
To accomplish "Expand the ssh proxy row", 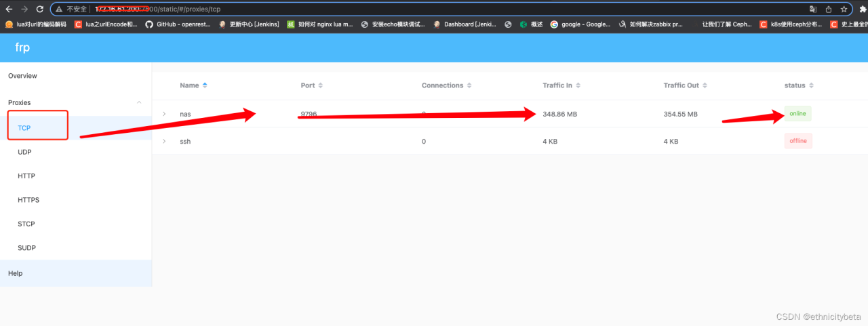I will (x=164, y=141).
